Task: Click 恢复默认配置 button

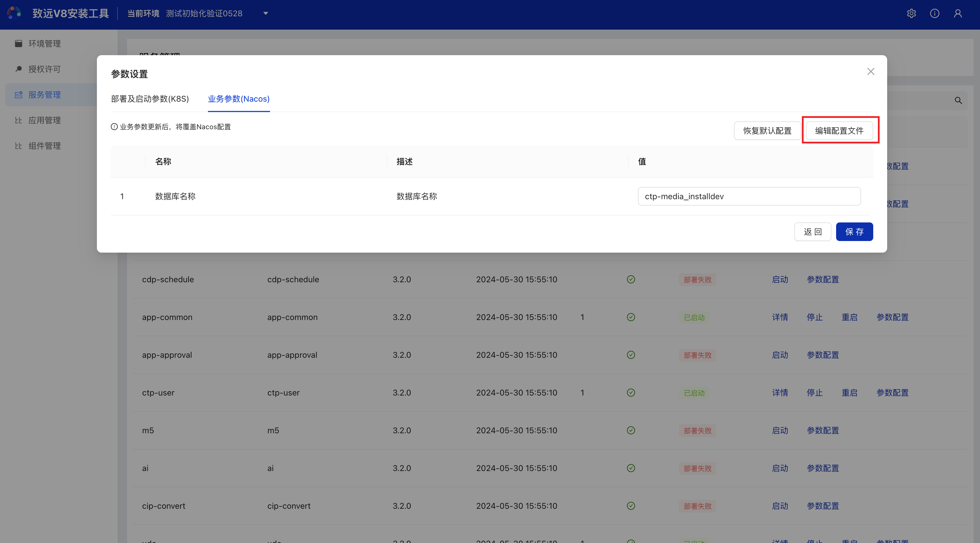Action: [x=767, y=131]
